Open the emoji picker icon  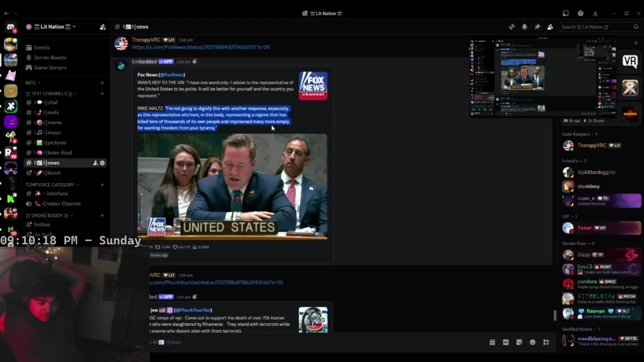[533, 342]
